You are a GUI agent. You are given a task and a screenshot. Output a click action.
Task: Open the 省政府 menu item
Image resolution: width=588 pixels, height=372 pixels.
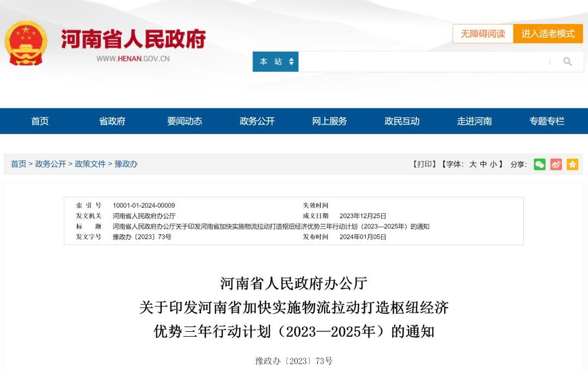(x=112, y=121)
